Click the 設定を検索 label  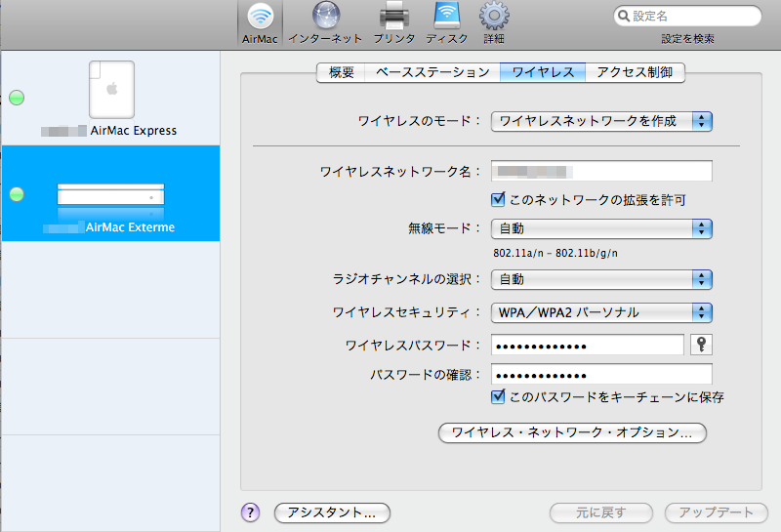[x=688, y=39]
